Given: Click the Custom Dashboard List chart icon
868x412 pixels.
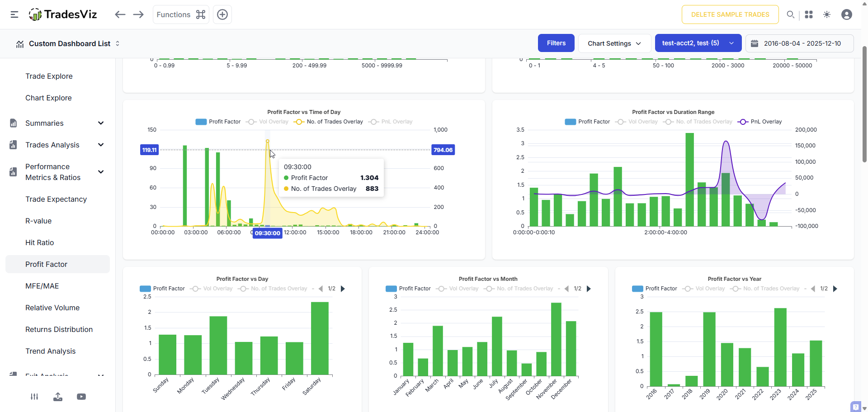Looking at the screenshot, I should pos(20,44).
